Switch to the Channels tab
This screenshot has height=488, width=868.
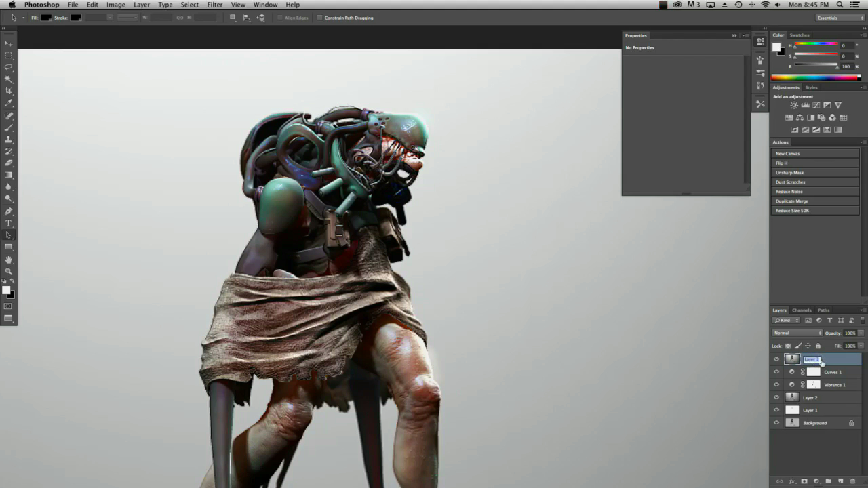point(802,310)
